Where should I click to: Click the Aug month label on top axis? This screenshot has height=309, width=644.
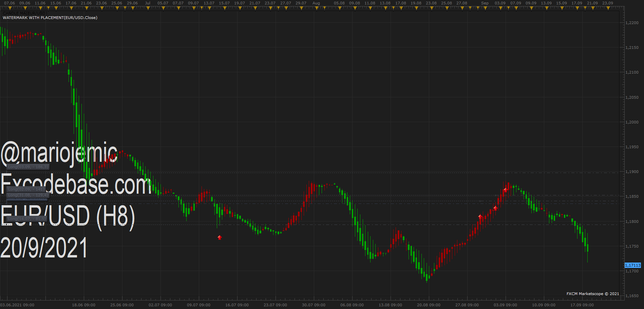point(316,3)
